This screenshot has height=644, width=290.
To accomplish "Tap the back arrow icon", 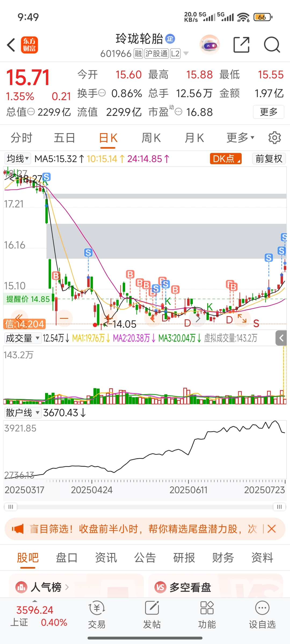I will coord(11,45).
